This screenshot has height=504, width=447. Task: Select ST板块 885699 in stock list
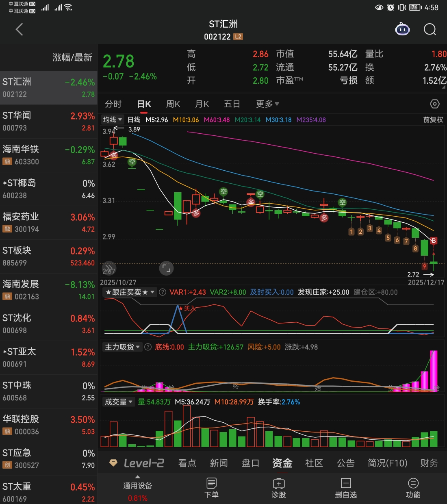(49, 256)
